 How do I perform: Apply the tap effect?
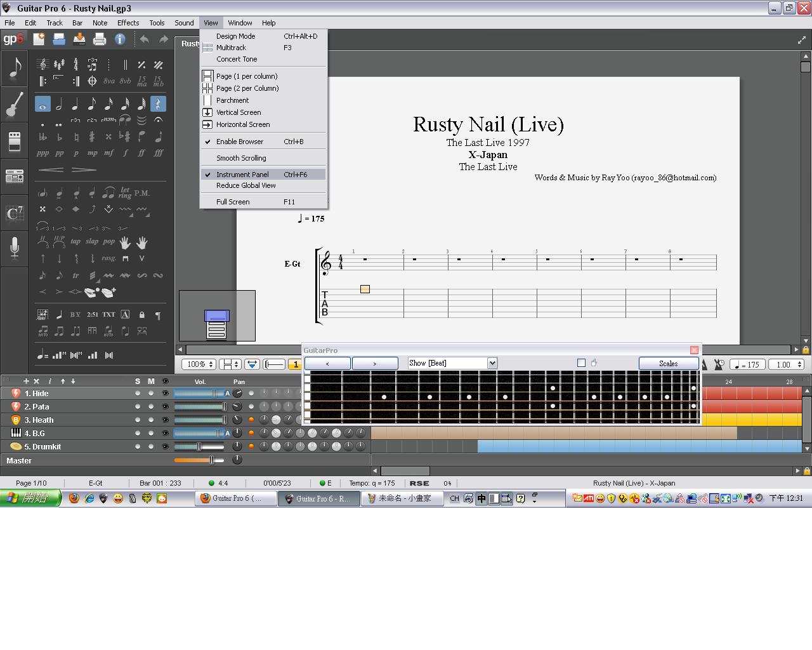75,241
